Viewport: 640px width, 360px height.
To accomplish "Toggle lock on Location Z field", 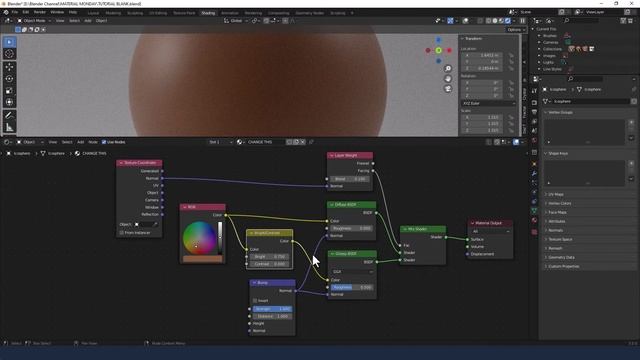I will tap(511, 68).
